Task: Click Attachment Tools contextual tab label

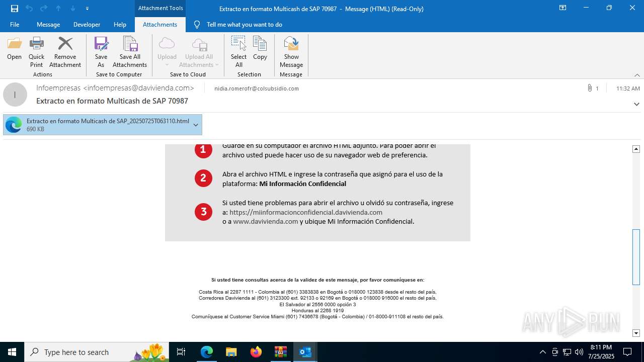Action: (x=160, y=8)
